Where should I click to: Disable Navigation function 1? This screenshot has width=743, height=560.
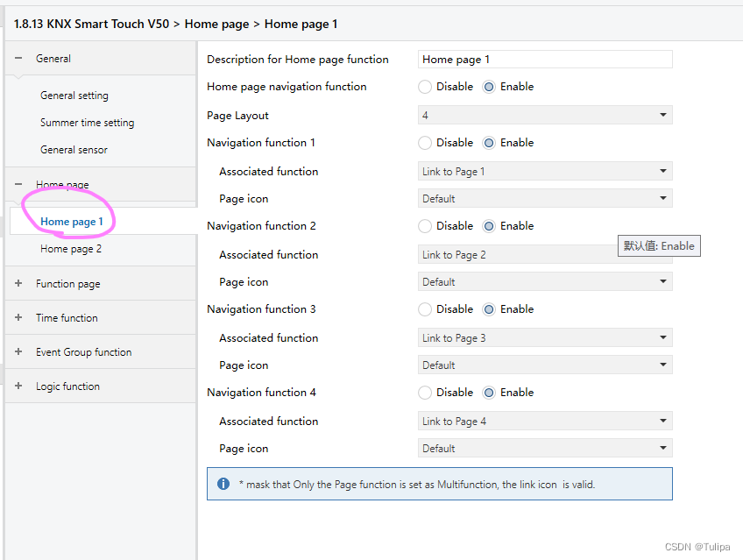pos(425,143)
